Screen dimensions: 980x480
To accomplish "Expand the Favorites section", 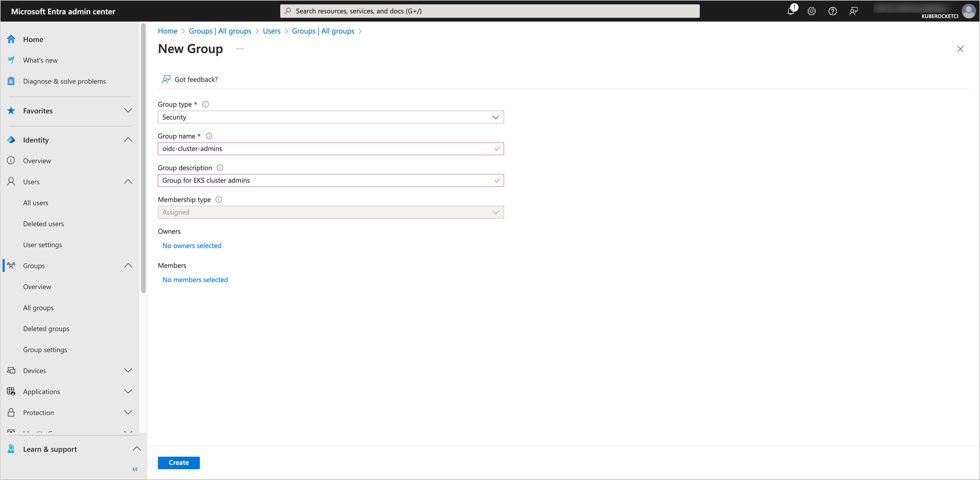I will [128, 111].
